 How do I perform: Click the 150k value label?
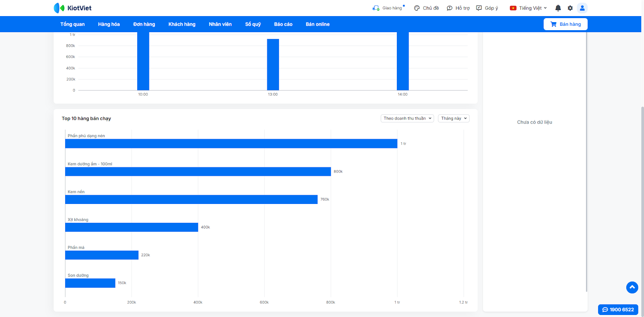pos(122,283)
